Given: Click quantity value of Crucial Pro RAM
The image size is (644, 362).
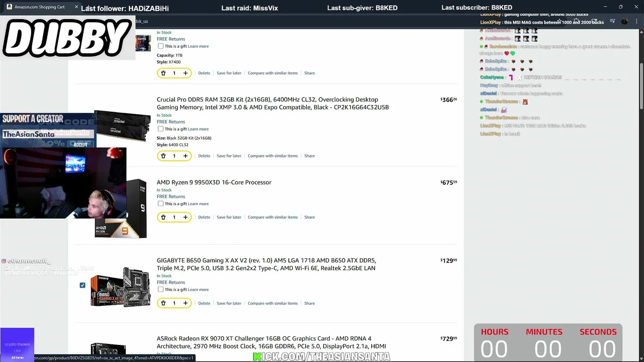Looking at the screenshot, I should pyautogui.click(x=174, y=156).
